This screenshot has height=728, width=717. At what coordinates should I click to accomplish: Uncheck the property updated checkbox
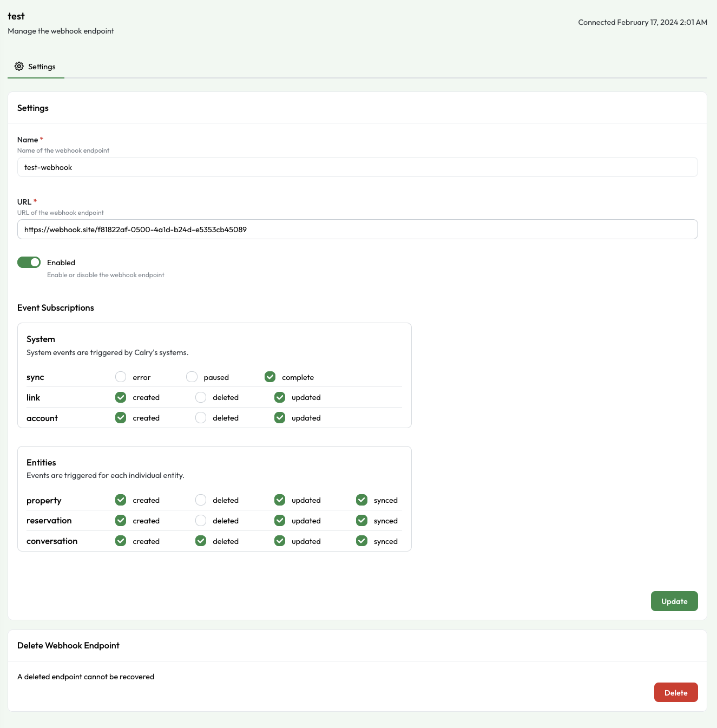click(280, 500)
